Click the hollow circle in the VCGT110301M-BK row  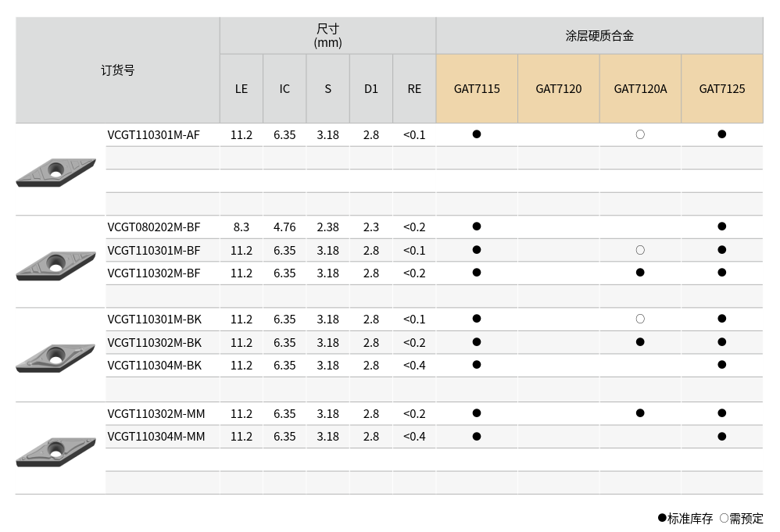pyautogui.click(x=640, y=319)
